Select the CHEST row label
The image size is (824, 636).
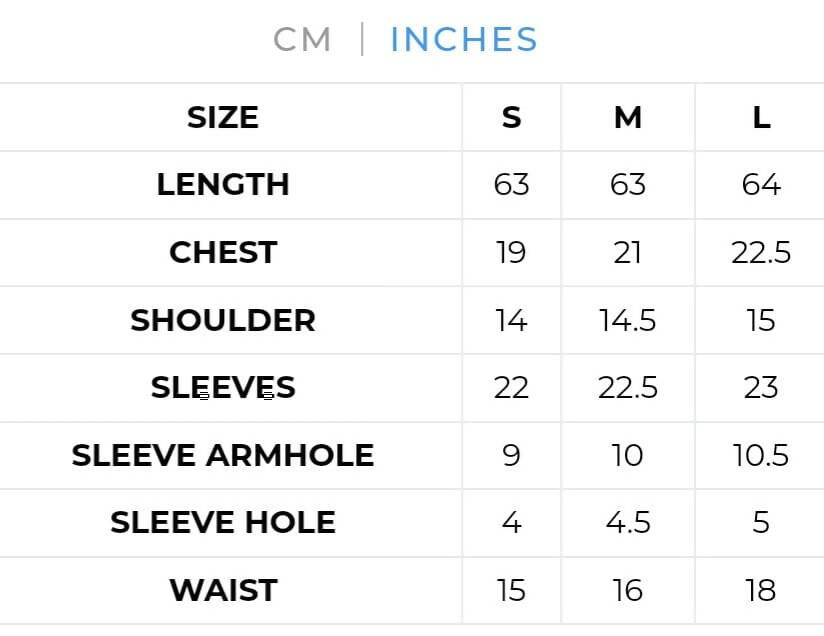pos(223,253)
